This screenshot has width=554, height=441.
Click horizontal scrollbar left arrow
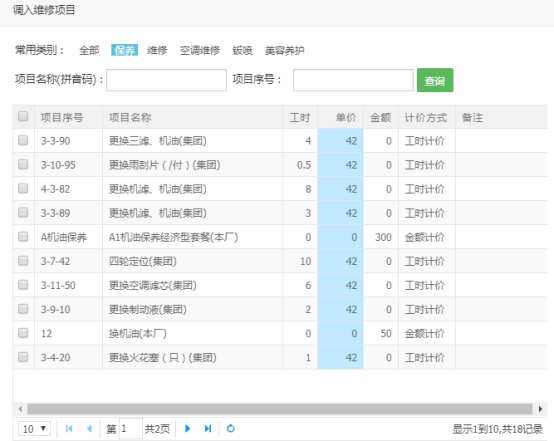[20, 409]
